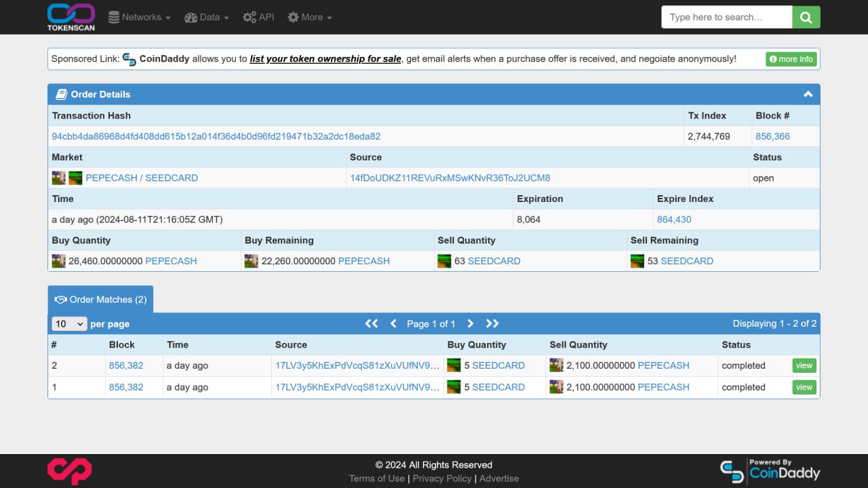Open block 856,382 in match row 2
This screenshot has width=868, height=488.
point(126,365)
